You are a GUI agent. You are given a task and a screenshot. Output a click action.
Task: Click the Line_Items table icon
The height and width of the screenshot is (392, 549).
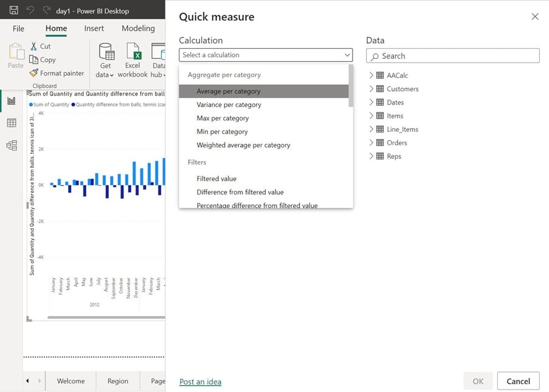coord(380,129)
